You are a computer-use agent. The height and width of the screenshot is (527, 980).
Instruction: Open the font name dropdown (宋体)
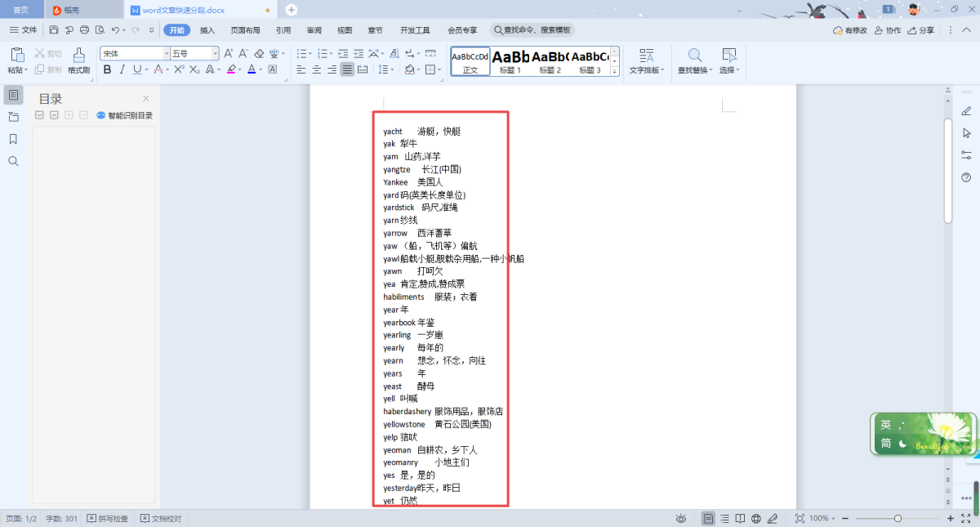167,53
